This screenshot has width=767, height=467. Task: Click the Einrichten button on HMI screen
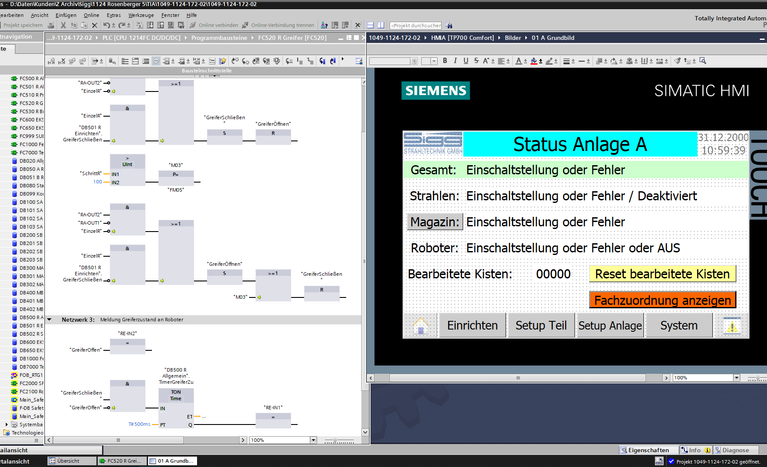pyautogui.click(x=472, y=326)
